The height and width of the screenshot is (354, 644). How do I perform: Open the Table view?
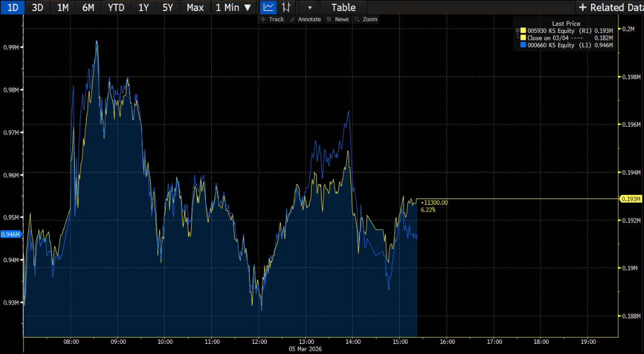pyautogui.click(x=344, y=7)
